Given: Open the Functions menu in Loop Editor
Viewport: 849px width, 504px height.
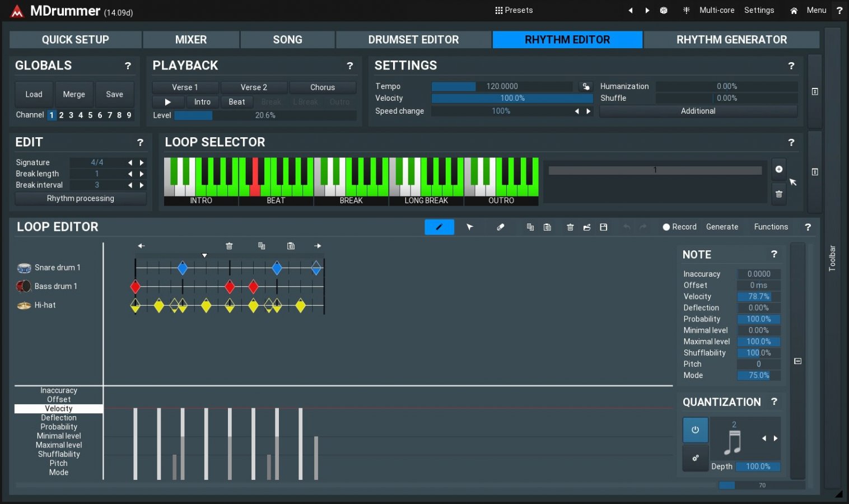Looking at the screenshot, I should (x=771, y=227).
